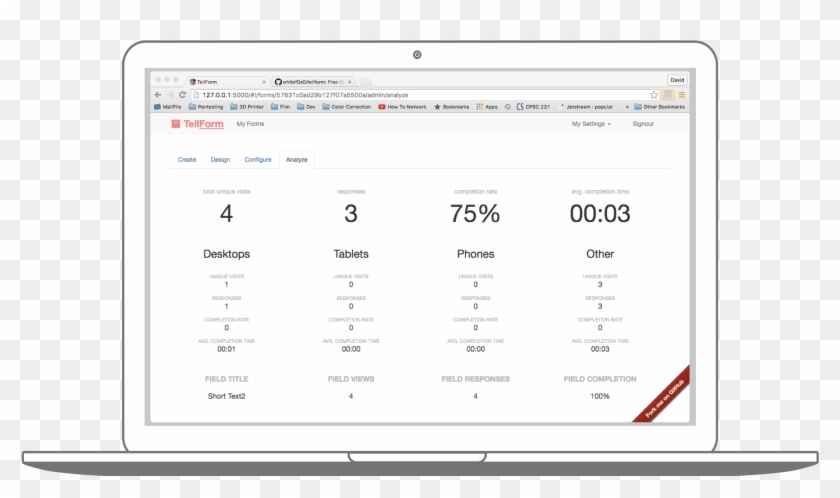This screenshot has width=840, height=498.
Task: Click the TellForm logo in navbar
Action: click(x=193, y=124)
